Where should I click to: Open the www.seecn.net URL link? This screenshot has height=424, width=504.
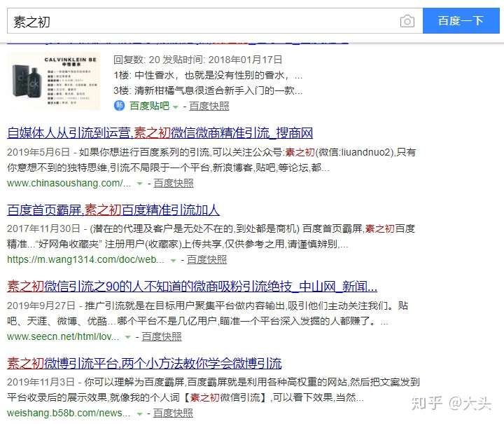point(63,336)
